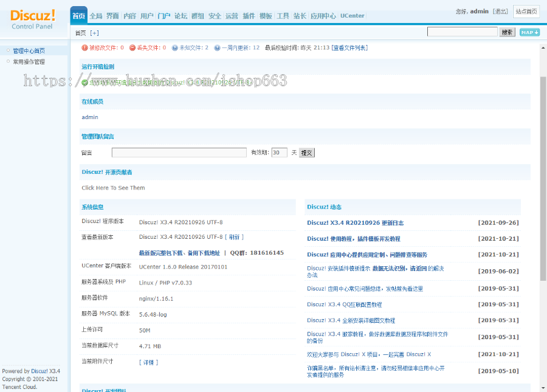Open the 全局 navigation tab
This screenshot has width=547, height=392.
[x=95, y=16]
